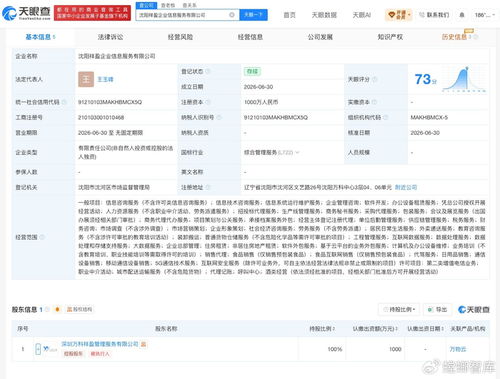Open 天眼AI in the top navigation

click(x=362, y=15)
